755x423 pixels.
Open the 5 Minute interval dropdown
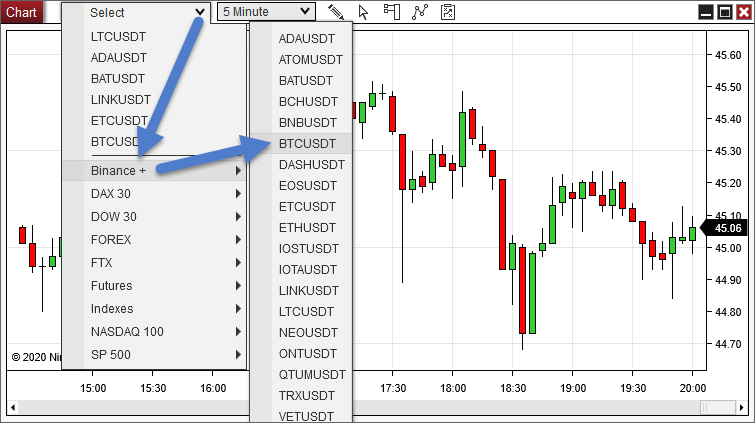point(266,12)
